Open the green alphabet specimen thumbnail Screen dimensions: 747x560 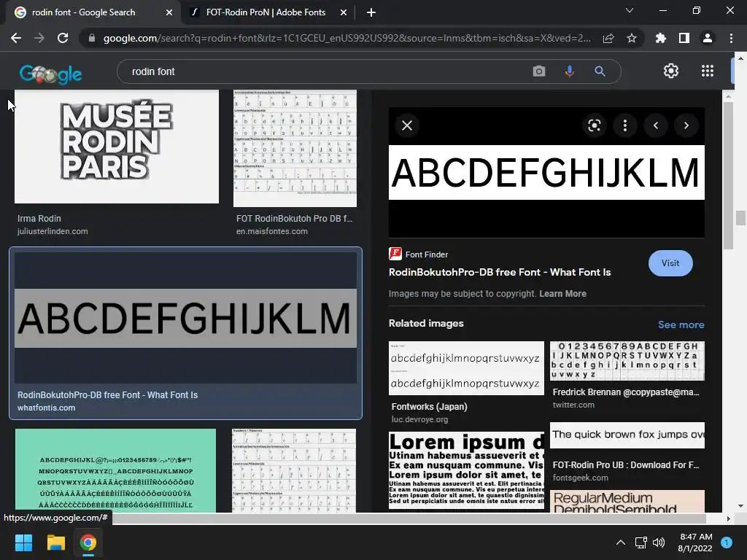pyautogui.click(x=115, y=470)
